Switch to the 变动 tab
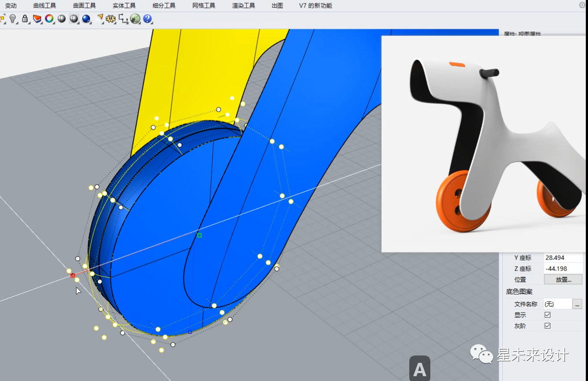This screenshot has height=381, width=588. coord(11,6)
